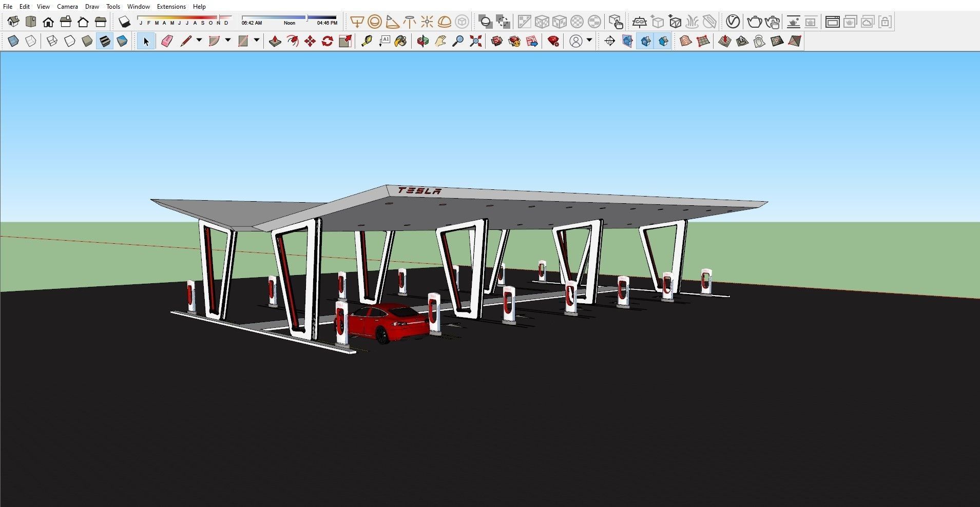The height and width of the screenshot is (507, 980).
Task: Select the Iso view icon
Action: tap(13, 22)
